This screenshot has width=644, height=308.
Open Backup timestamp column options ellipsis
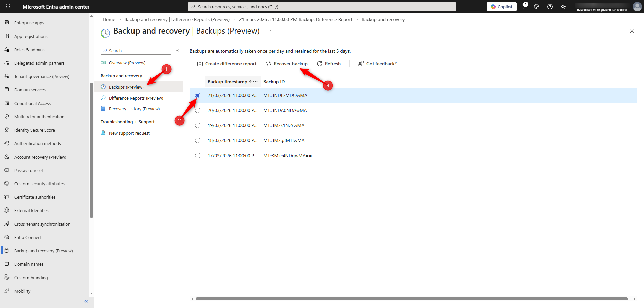coord(255,82)
